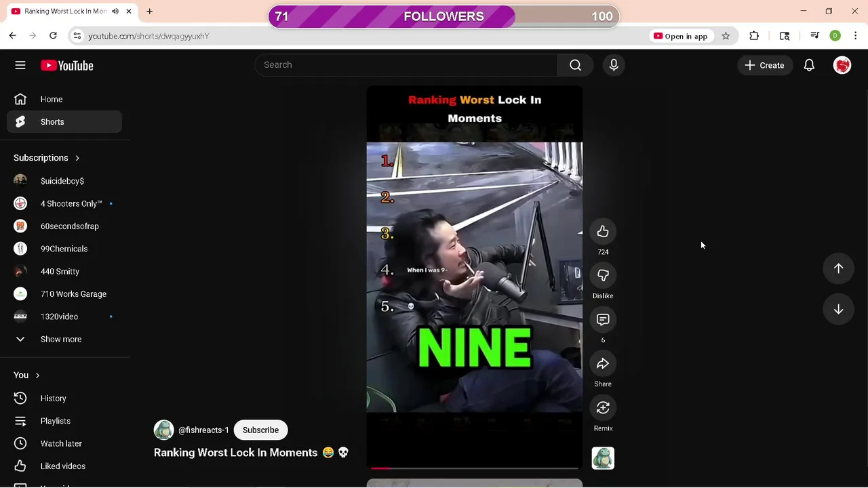Open the Home sidebar item
This screenshot has width=868, height=488.
(x=64, y=100)
